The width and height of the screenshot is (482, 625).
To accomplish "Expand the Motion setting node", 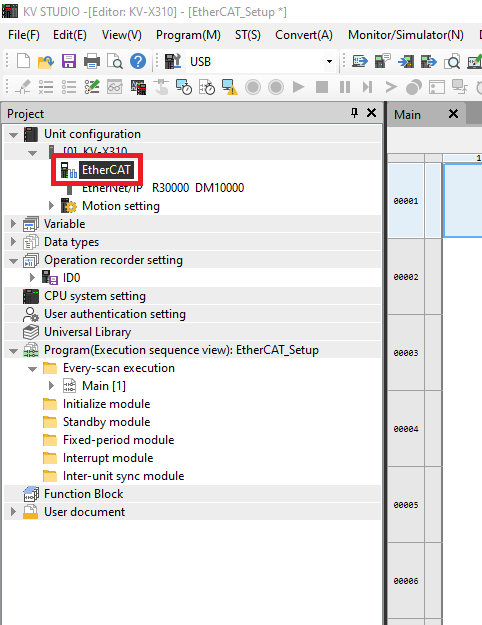I will coord(51,206).
